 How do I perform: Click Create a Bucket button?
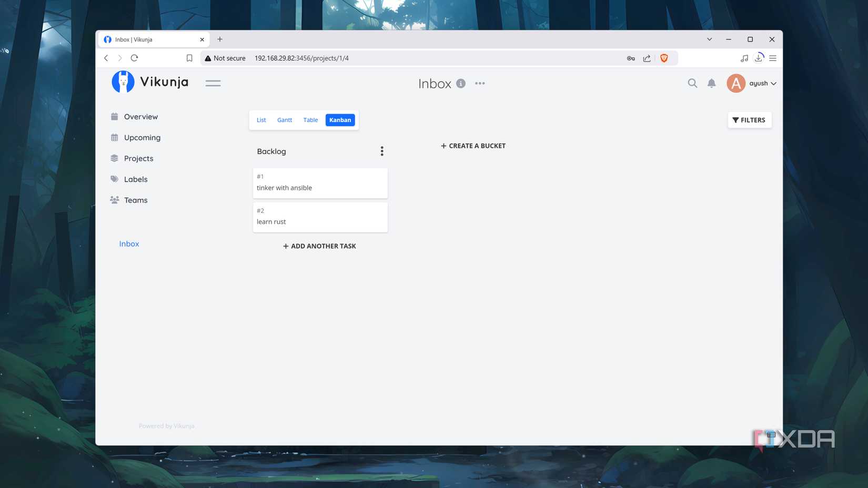pyautogui.click(x=473, y=146)
